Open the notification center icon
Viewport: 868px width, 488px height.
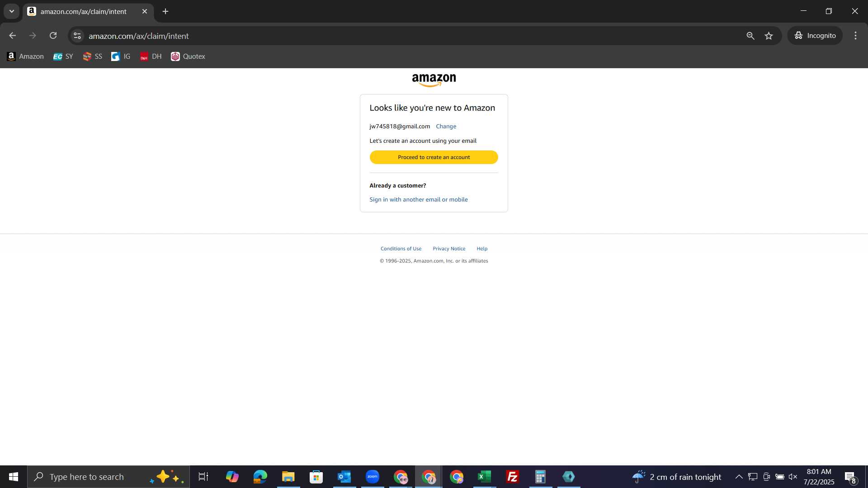[850, 477]
